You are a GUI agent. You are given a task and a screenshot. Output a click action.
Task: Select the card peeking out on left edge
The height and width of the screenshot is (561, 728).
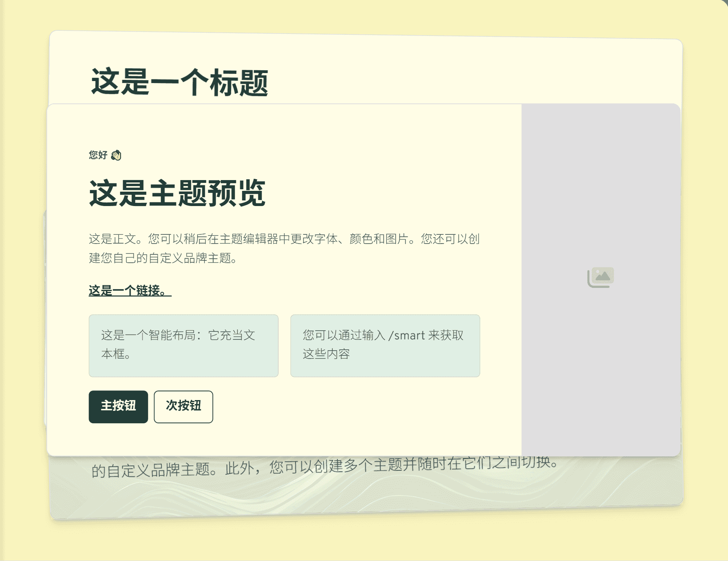(45, 319)
